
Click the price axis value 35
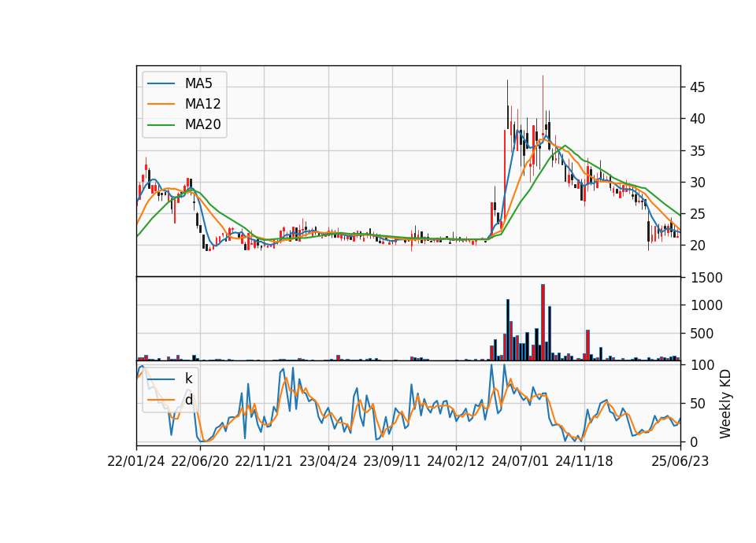click(697, 151)
